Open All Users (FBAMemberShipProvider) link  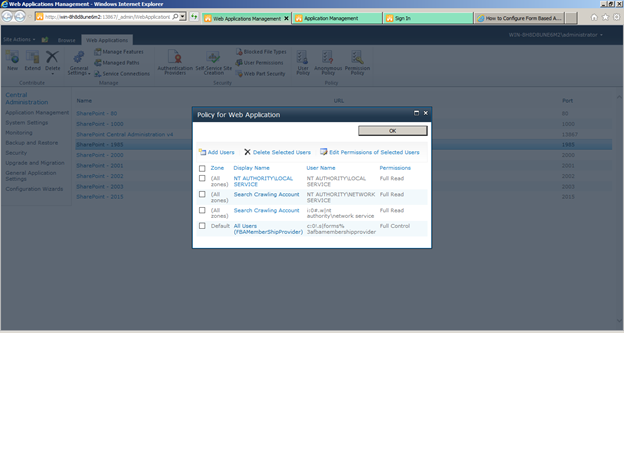(x=268, y=229)
